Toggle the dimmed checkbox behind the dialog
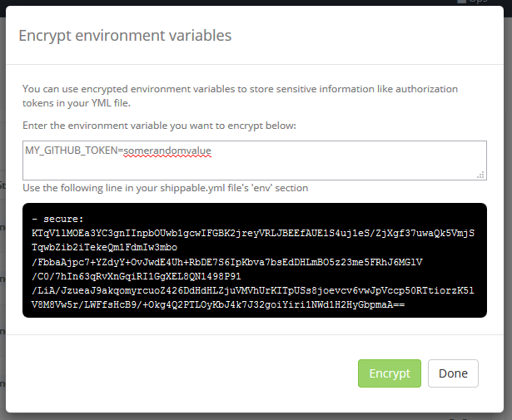This screenshot has height=420, width=512. click(x=461, y=2)
